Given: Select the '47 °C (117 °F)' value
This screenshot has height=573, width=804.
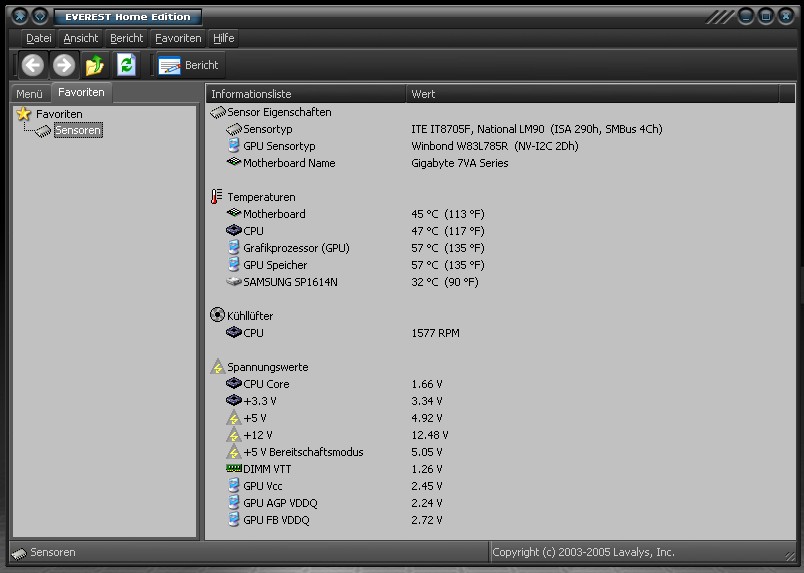Looking at the screenshot, I should pos(448,231).
